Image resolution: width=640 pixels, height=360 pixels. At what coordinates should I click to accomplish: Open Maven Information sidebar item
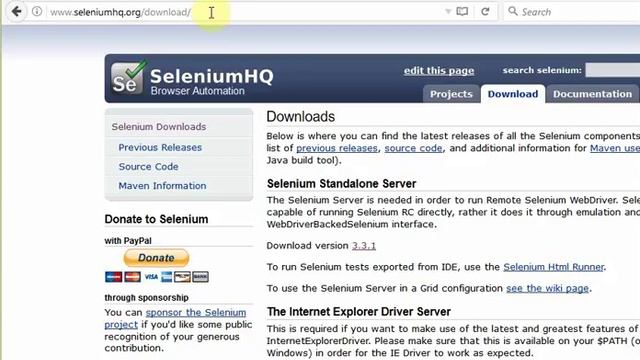162,186
